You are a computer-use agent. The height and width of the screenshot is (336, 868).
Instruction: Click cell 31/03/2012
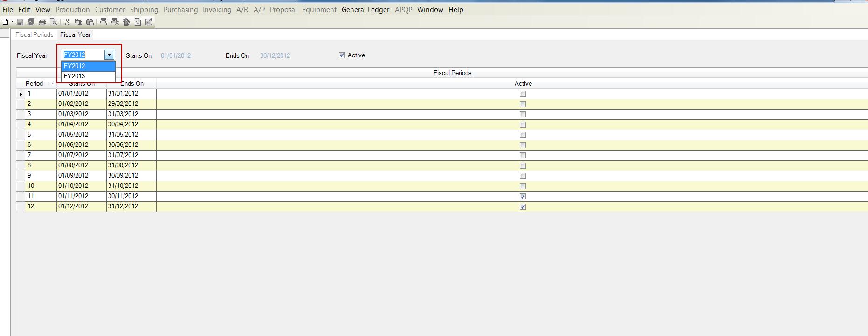(x=131, y=114)
